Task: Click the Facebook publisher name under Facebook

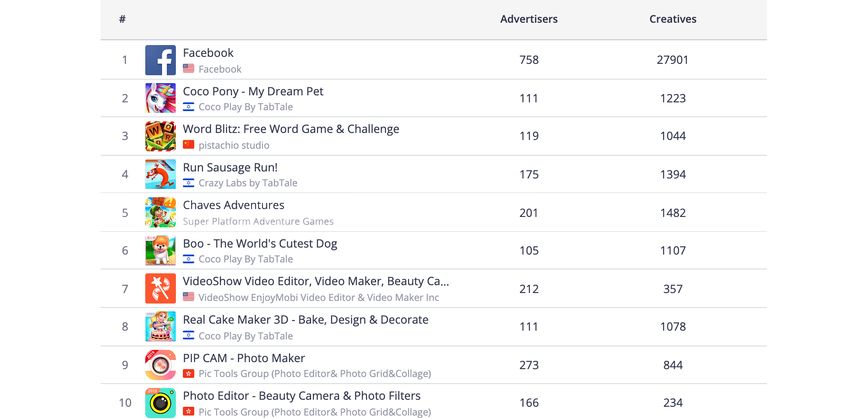Action: point(220,69)
